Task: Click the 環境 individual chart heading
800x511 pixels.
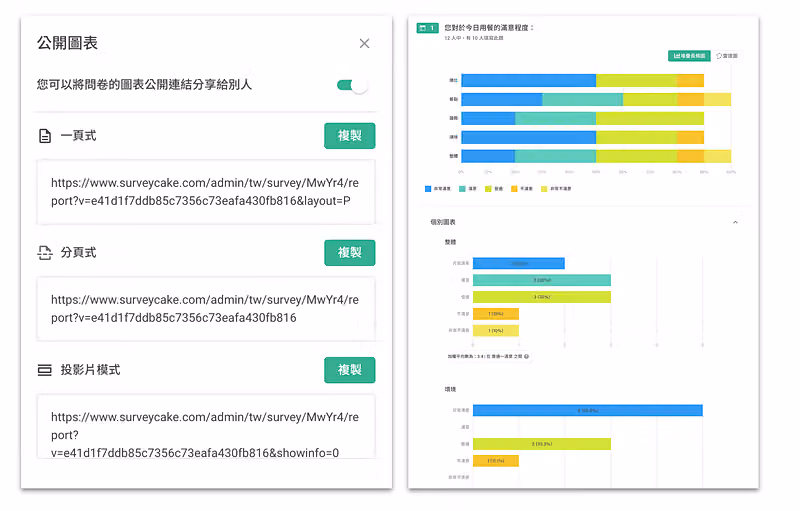Action: (x=451, y=390)
